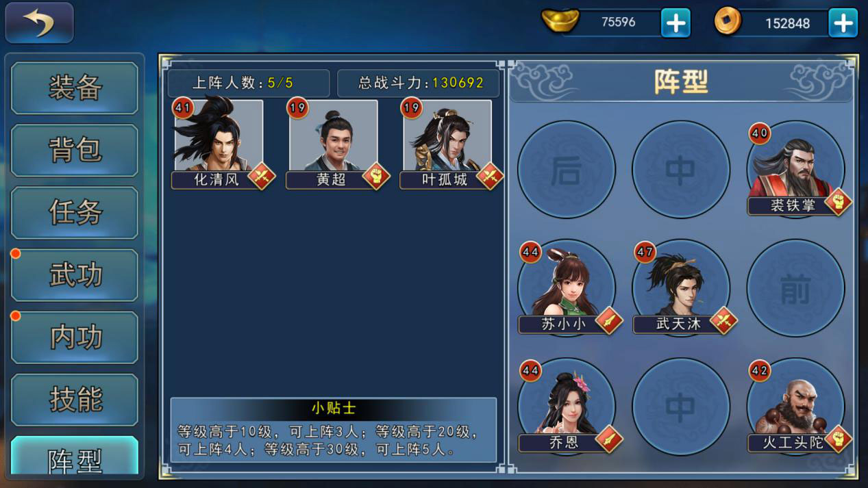
Task: Select the empty 后 formation slot
Action: (x=567, y=169)
